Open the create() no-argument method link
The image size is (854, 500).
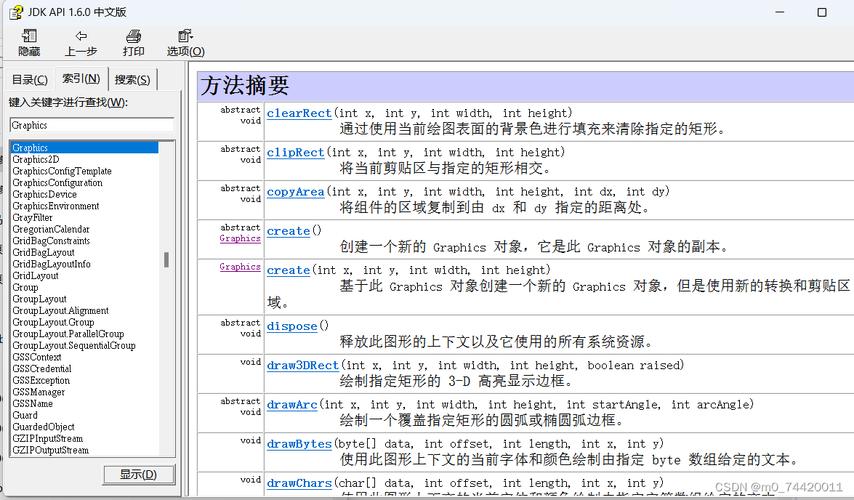point(288,231)
